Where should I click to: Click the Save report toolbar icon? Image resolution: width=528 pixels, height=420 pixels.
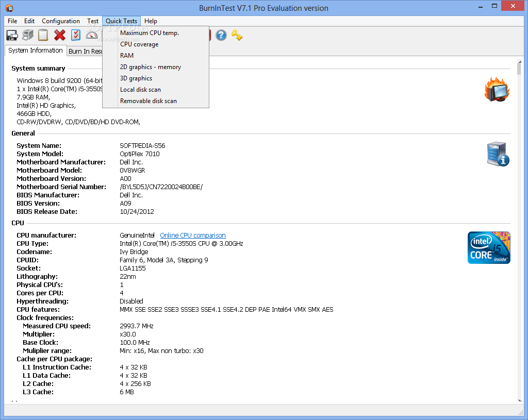12,35
